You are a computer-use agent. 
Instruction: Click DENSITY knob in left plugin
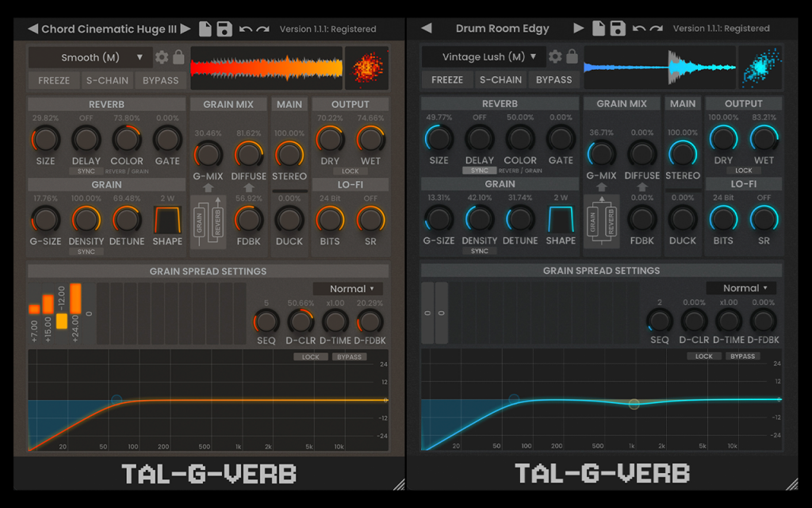86,220
